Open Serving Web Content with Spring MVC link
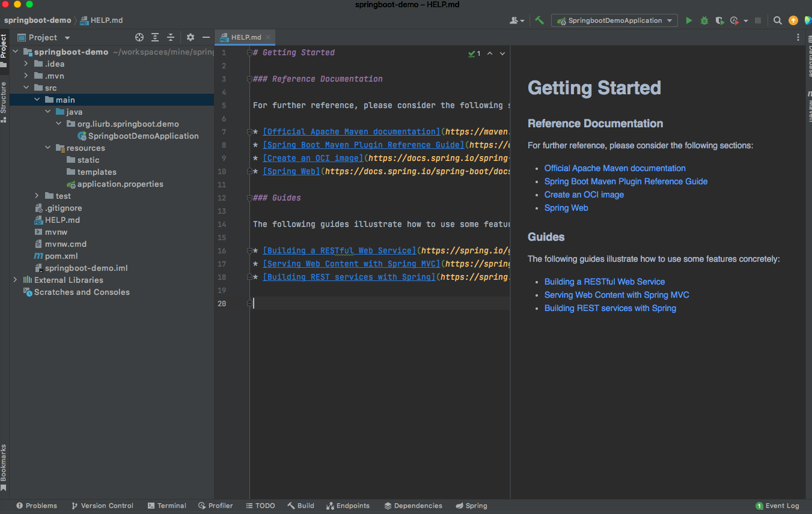 (617, 295)
